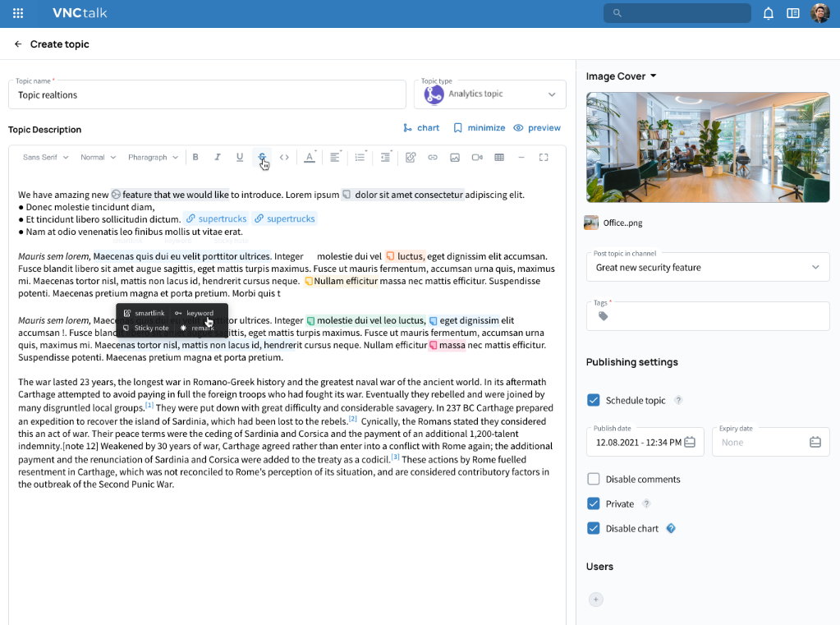
Task: Click the preview link
Action: [x=537, y=127]
